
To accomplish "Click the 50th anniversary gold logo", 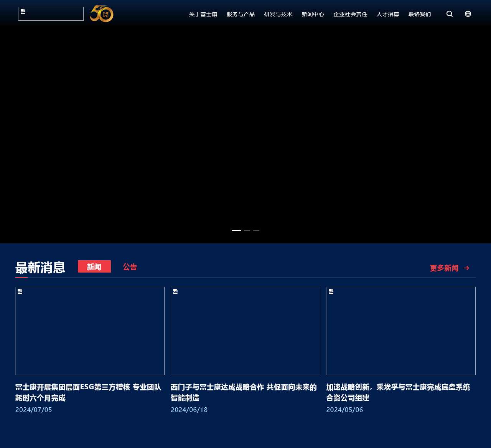I will 102,14.
